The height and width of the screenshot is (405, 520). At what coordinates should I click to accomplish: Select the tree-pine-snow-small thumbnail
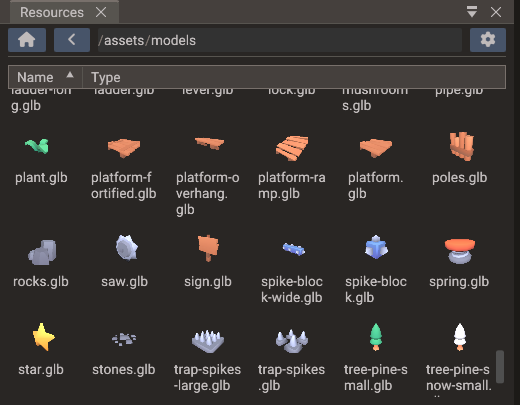point(460,337)
